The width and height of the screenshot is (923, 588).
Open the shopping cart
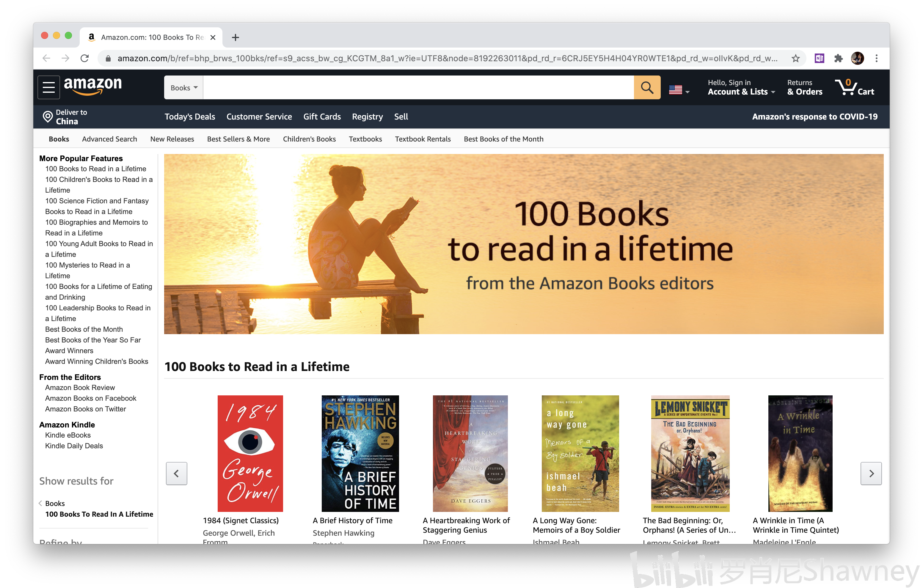click(x=855, y=87)
